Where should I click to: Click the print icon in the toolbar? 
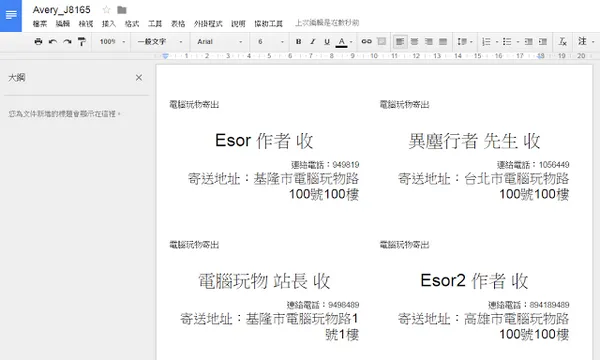(x=38, y=41)
